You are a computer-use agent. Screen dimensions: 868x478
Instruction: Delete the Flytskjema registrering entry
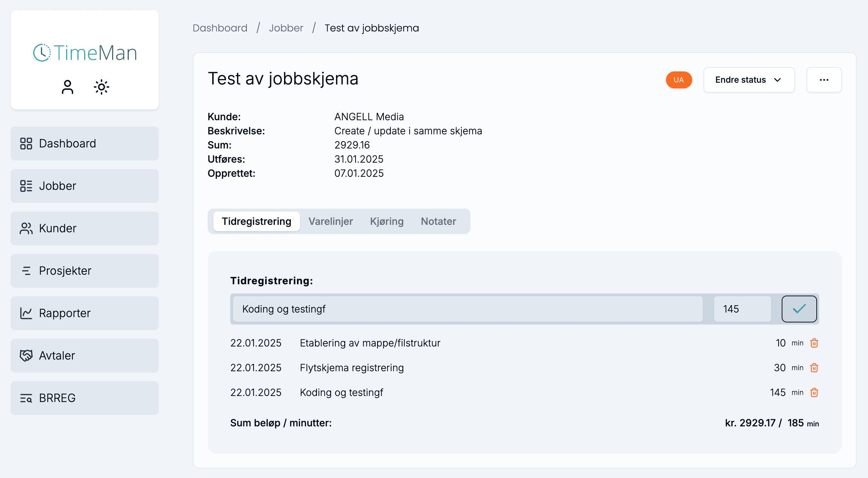coord(814,368)
